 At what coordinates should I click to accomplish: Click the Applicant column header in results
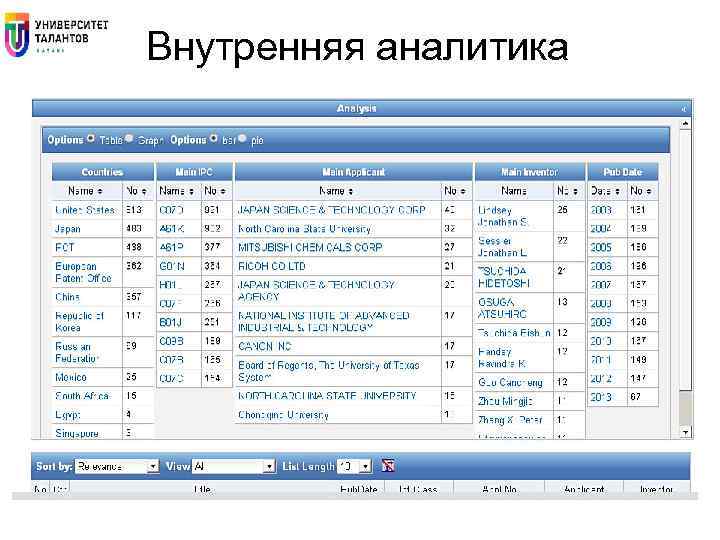click(584, 489)
